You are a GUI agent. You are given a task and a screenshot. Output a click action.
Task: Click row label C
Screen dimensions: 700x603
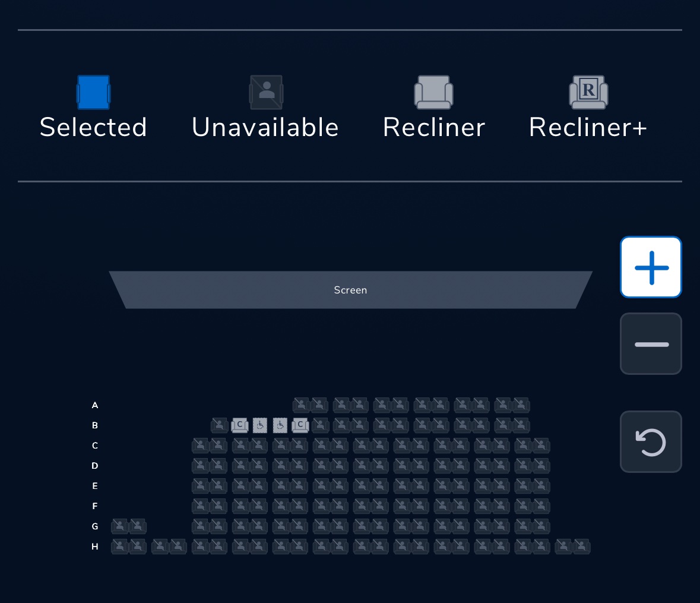94,446
